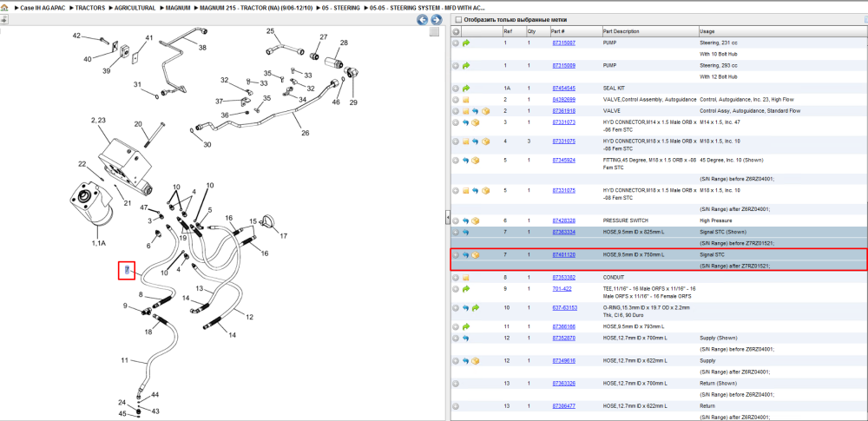
Task: Open part number link 87315007
Action: click(x=563, y=43)
